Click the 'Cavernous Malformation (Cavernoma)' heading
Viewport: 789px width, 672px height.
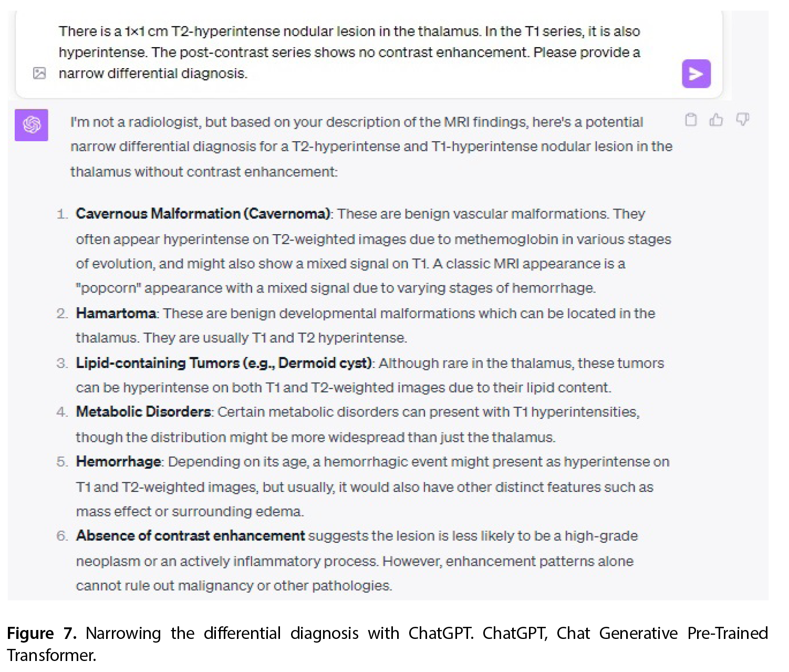[x=203, y=214]
